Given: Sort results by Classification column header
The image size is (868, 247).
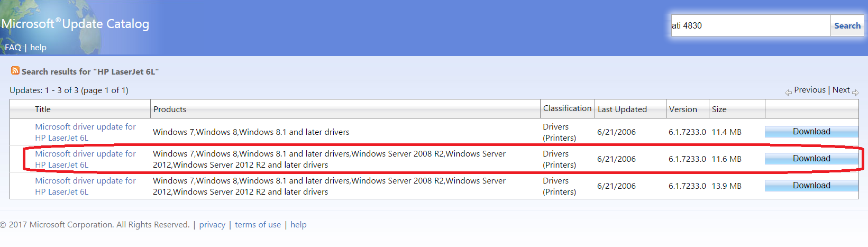Looking at the screenshot, I should point(567,108).
